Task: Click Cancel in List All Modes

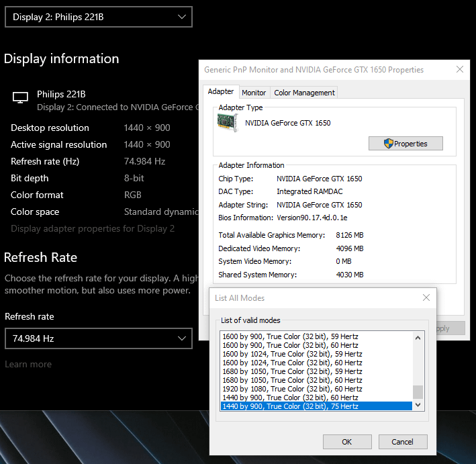Action: [403, 442]
